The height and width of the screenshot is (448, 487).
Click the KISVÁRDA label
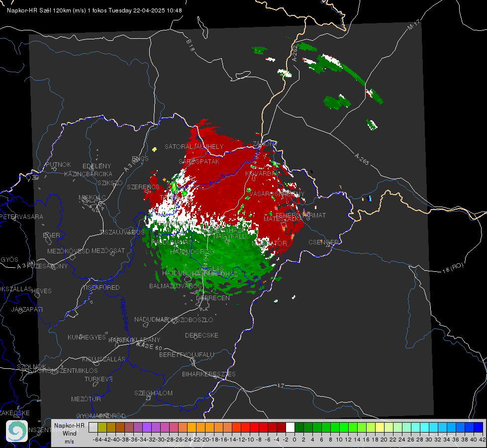pyautogui.click(x=261, y=174)
